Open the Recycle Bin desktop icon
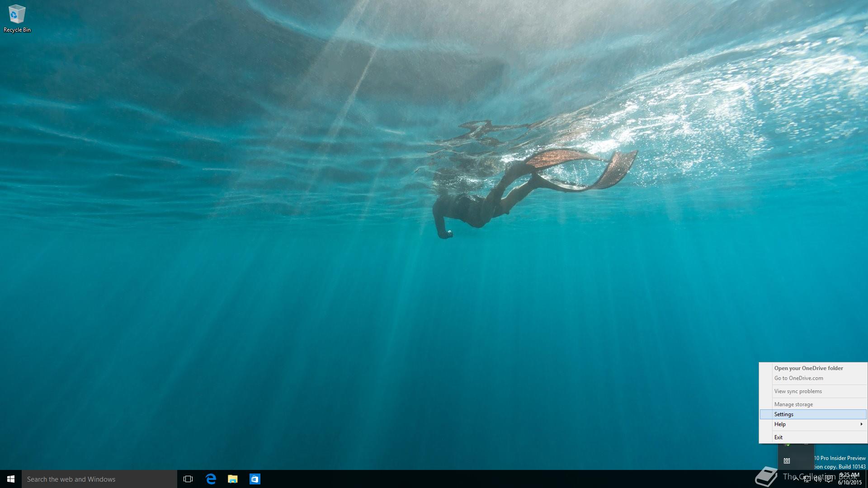868x488 pixels. tap(17, 19)
